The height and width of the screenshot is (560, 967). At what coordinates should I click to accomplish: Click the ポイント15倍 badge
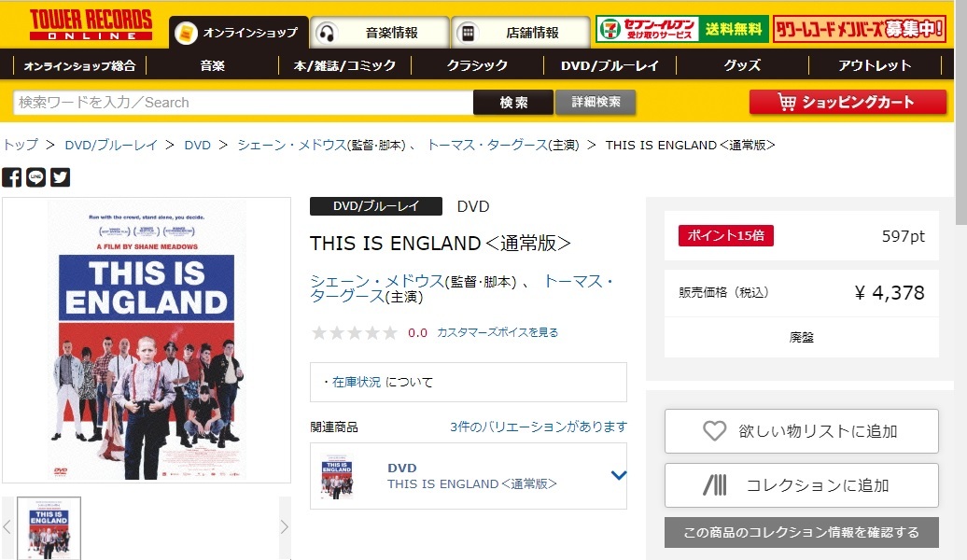tap(726, 235)
